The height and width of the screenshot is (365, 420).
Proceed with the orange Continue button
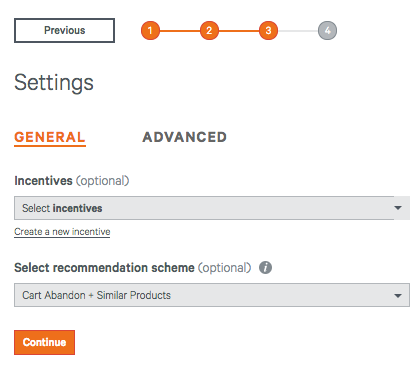pos(44,342)
